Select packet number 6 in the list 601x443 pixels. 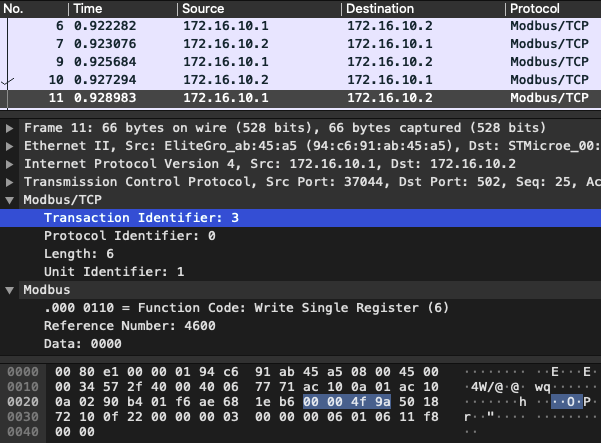[x=300, y=26]
